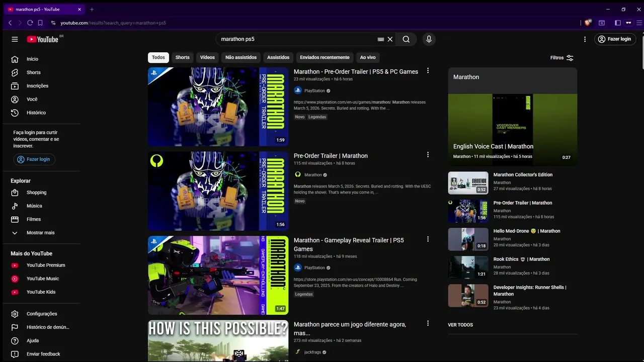Go back with the browser back arrow
The image size is (644, 362).
(x=10, y=23)
